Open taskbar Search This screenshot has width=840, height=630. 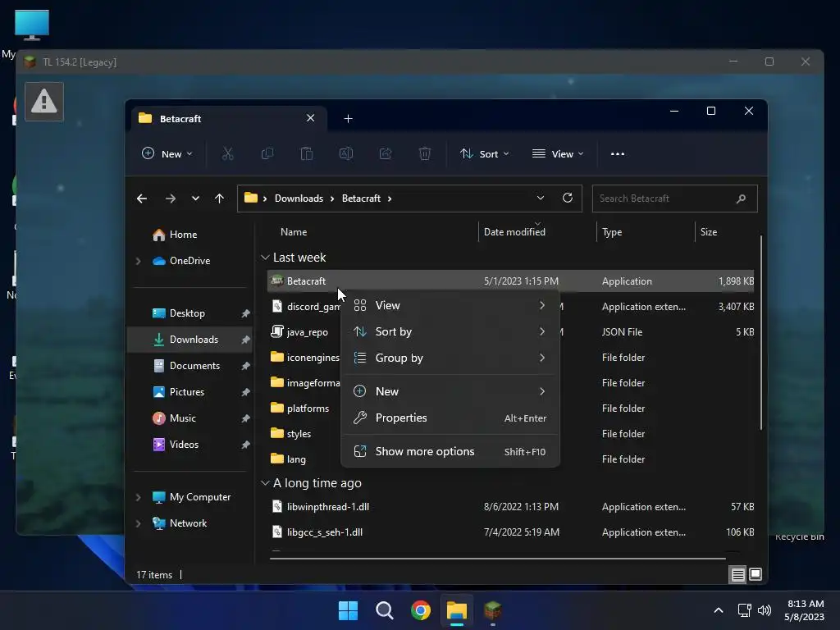coord(384,610)
